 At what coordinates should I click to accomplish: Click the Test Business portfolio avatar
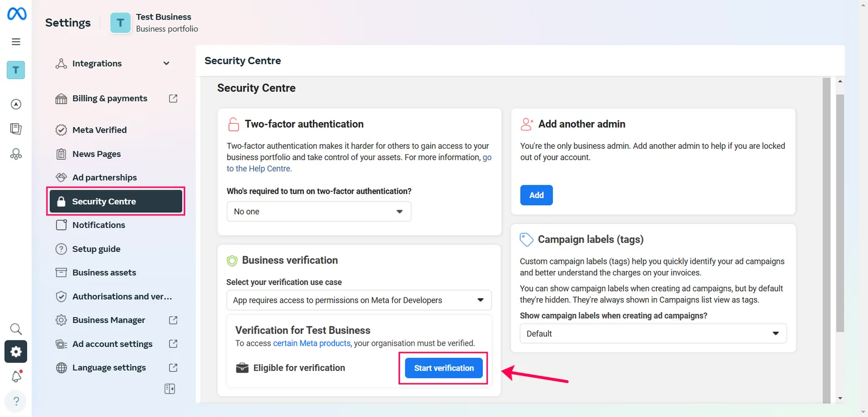[x=120, y=23]
